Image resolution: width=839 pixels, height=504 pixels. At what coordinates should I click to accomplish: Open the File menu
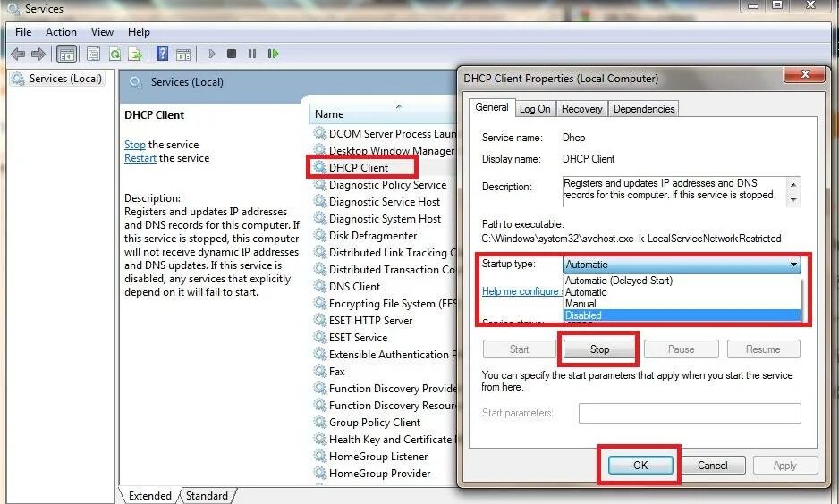click(x=23, y=32)
